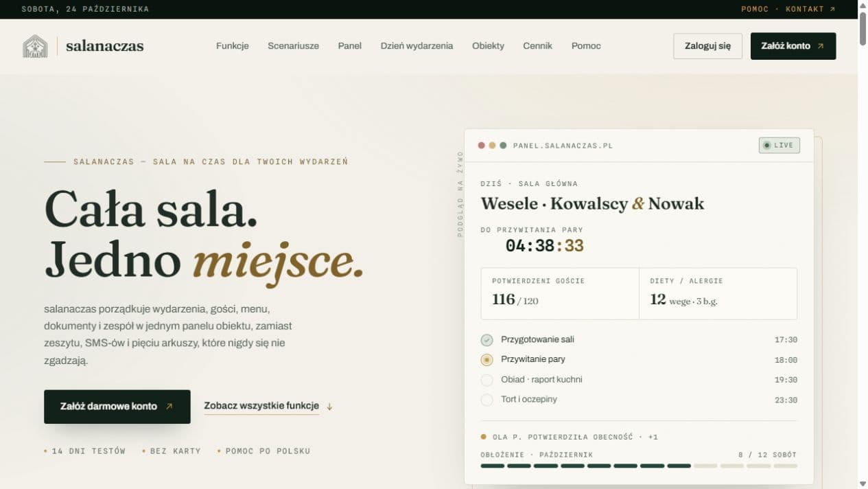Check the Obiad · raport kuchni circle
Image resolution: width=868 pixels, height=489 pixels.
486,380
